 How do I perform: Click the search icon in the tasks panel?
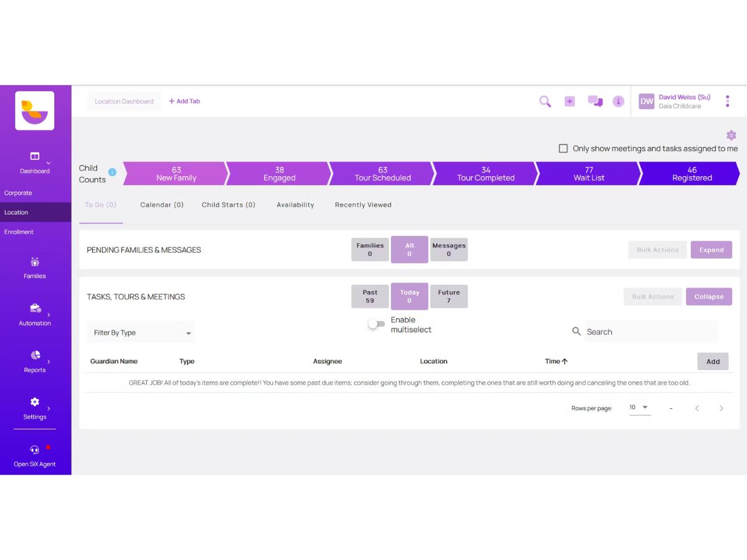[x=576, y=332]
